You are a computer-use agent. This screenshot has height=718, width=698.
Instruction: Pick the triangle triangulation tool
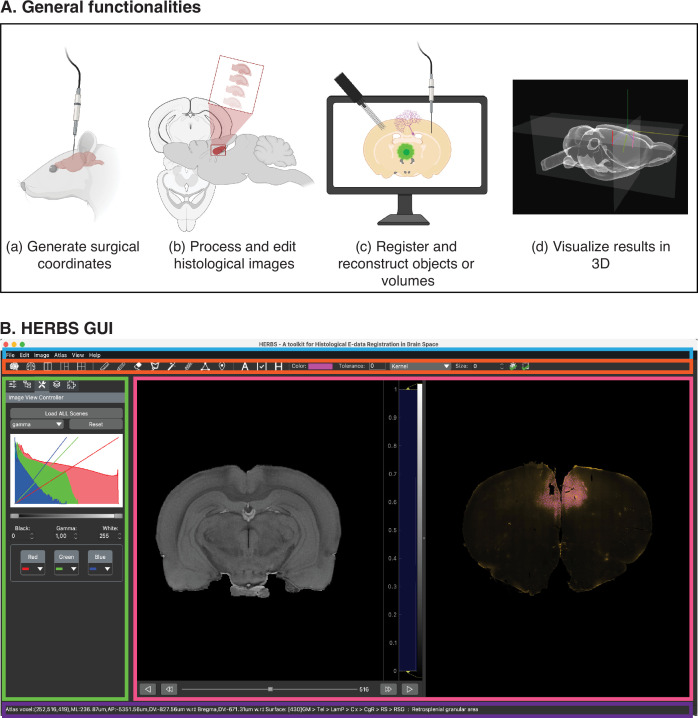click(x=204, y=367)
